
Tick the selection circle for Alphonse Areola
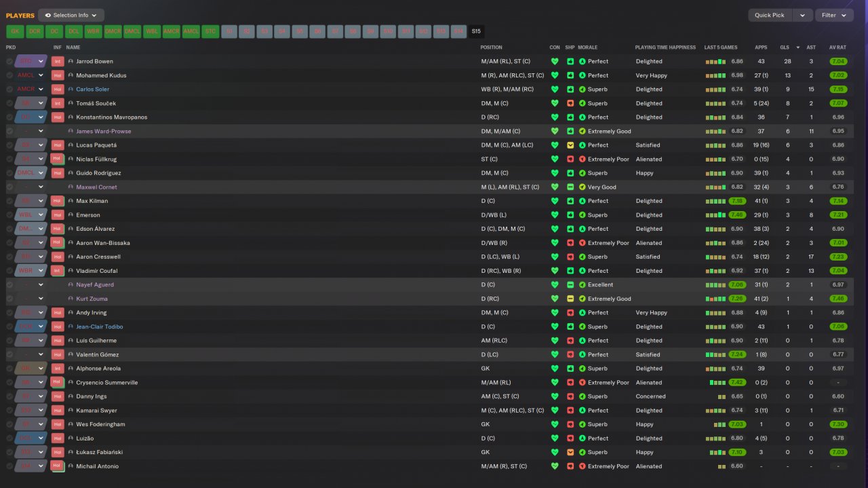(x=9, y=369)
